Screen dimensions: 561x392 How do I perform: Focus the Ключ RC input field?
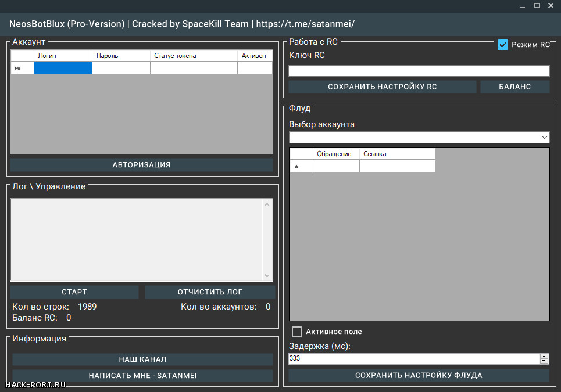pos(419,71)
